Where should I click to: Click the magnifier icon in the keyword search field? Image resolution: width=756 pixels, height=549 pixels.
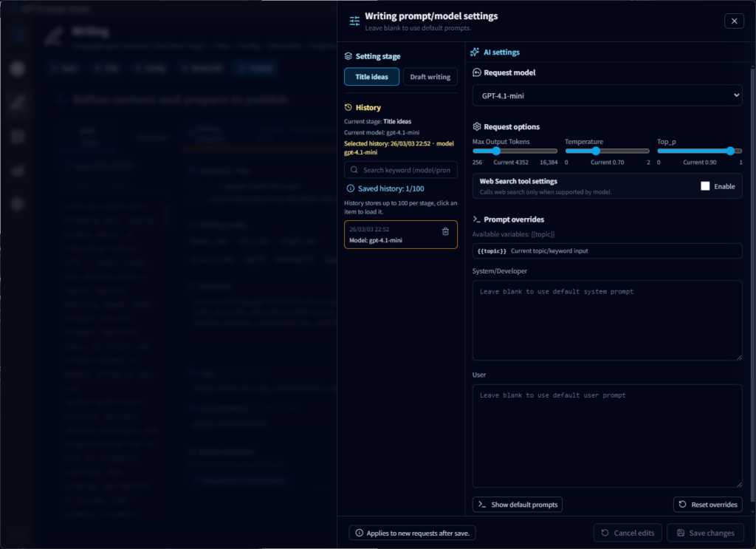click(355, 169)
